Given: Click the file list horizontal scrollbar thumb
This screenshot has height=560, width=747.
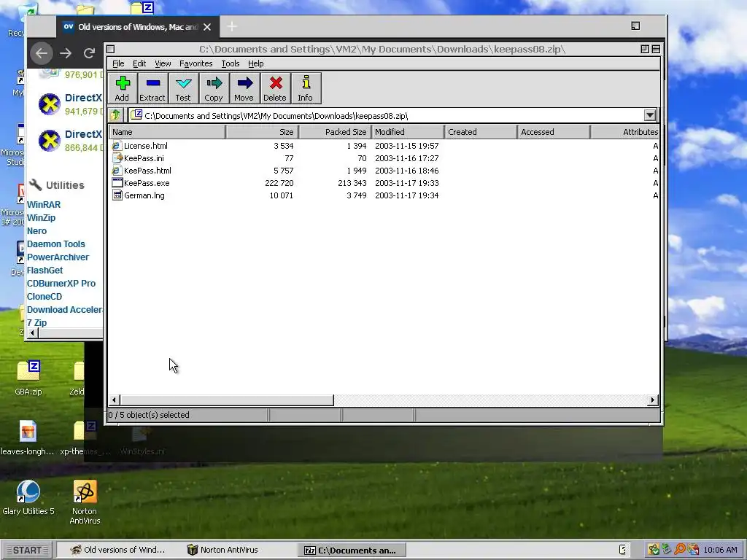Looking at the screenshot, I should pyautogui.click(x=227, y=400).
